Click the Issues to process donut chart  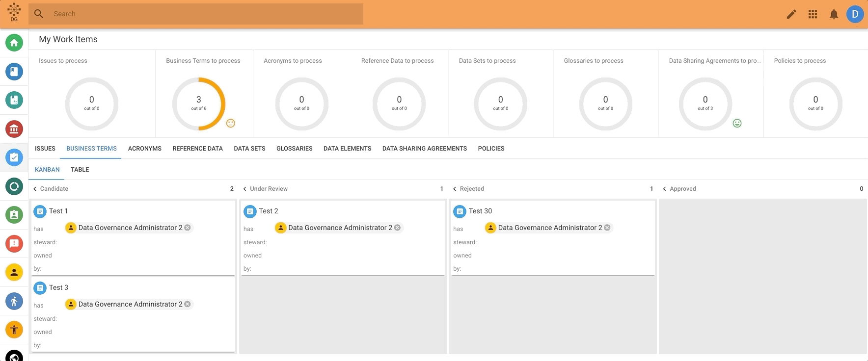92,104
